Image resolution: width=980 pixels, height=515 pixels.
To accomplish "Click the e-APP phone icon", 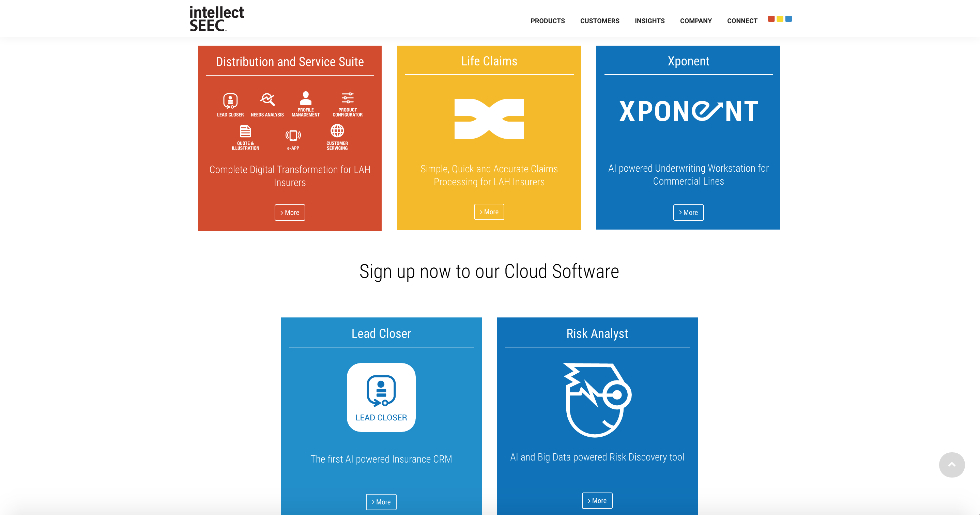I will [293, 136].
